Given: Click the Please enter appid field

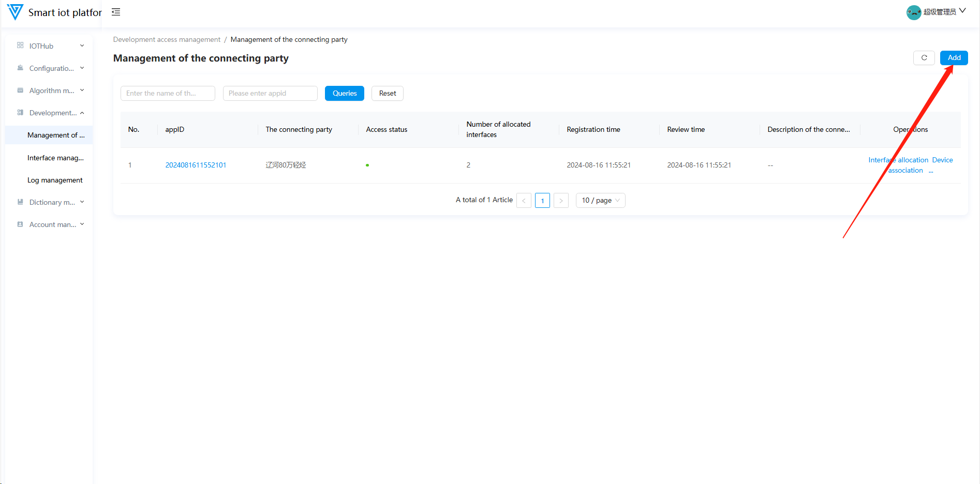Looking at the screenshot, I should coord(270,94).
